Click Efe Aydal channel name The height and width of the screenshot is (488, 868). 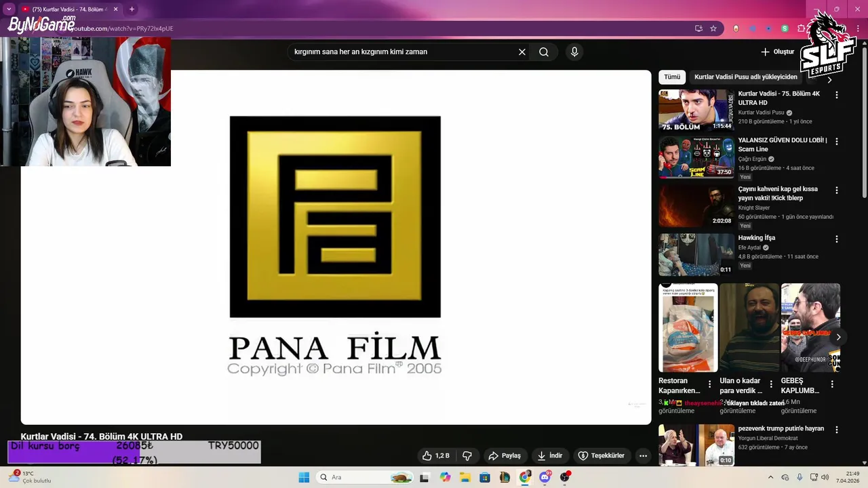coord(749,248)
